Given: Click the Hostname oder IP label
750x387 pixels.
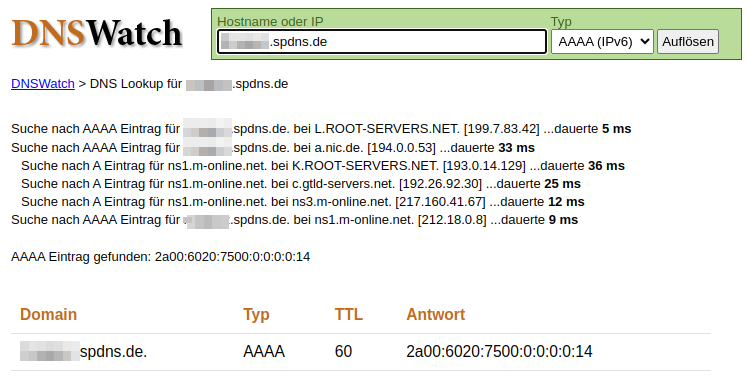Looking at the screenshot, I should coord(270,22).
